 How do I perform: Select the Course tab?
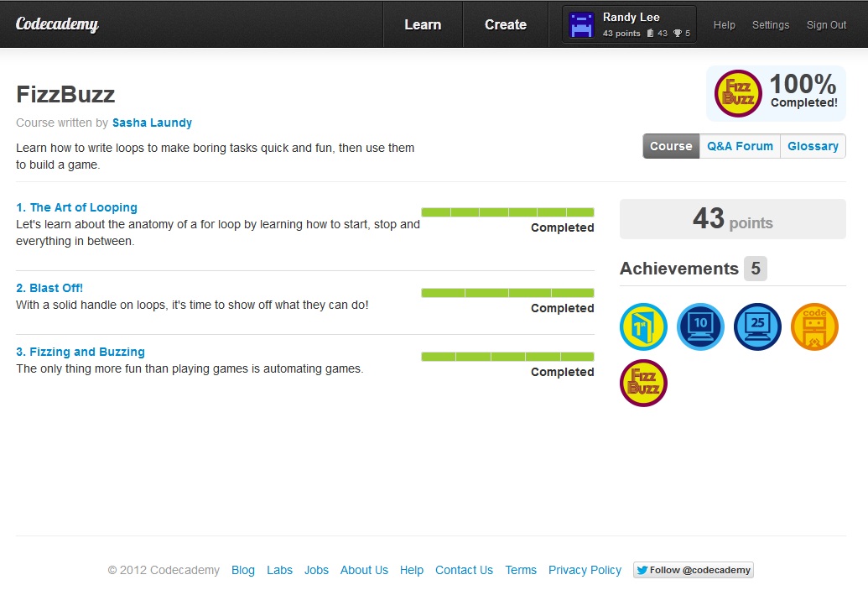pyautogui.click(x=671, y=146)
